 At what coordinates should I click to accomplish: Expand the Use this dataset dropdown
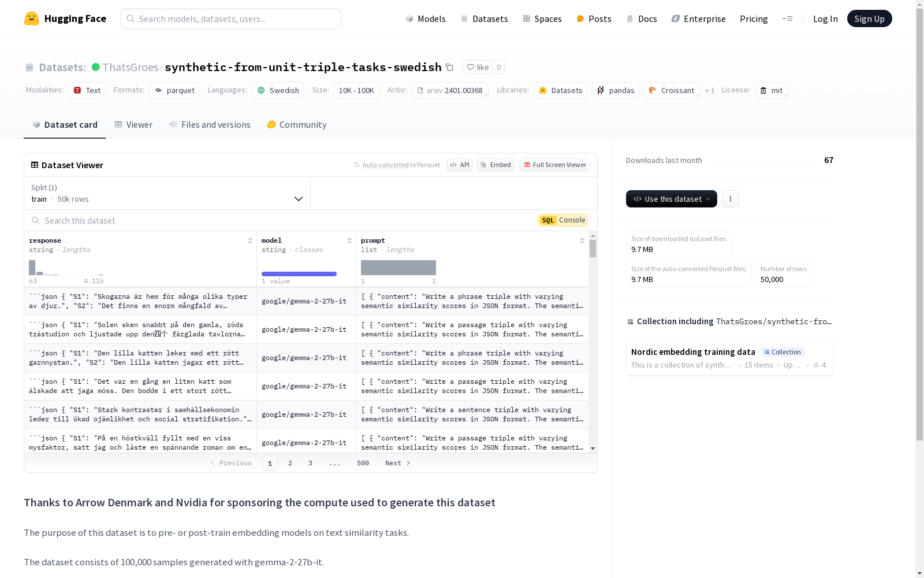(x=672, y=199)
